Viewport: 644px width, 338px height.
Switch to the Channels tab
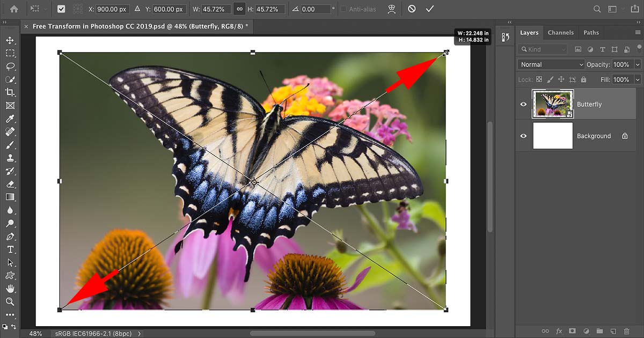click(x=560, y=32)
